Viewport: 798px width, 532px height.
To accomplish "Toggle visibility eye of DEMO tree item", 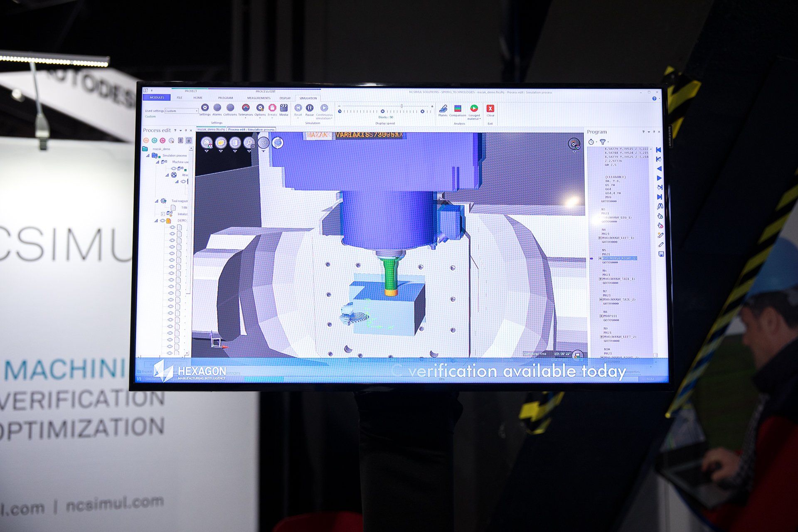I will tap(163, 221).
